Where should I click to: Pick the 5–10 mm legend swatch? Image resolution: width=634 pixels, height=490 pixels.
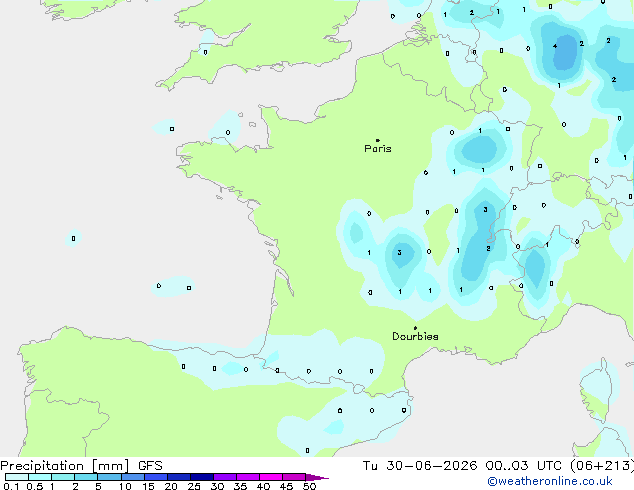(x=109, y=477)
